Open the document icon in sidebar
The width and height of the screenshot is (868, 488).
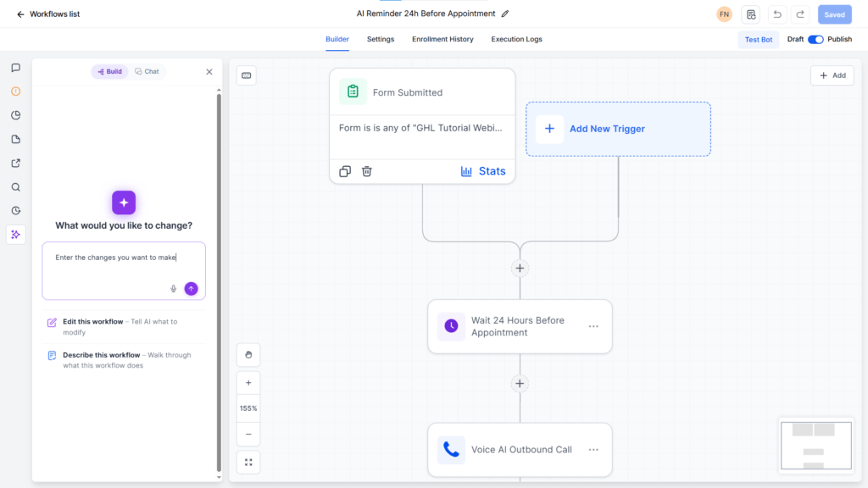[x=15, y=140]
